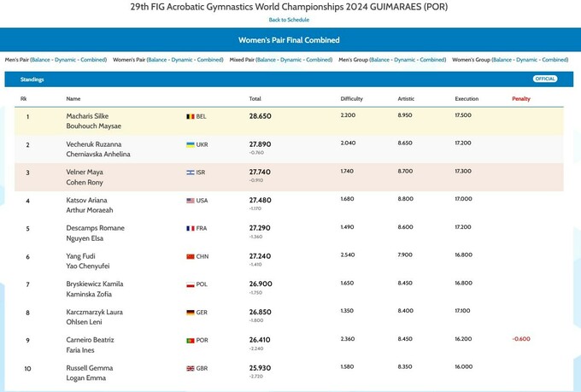581x392 pixels.
Task: Click the Great Britain flag icon next to GBR
Action: (x=191, y=368)
